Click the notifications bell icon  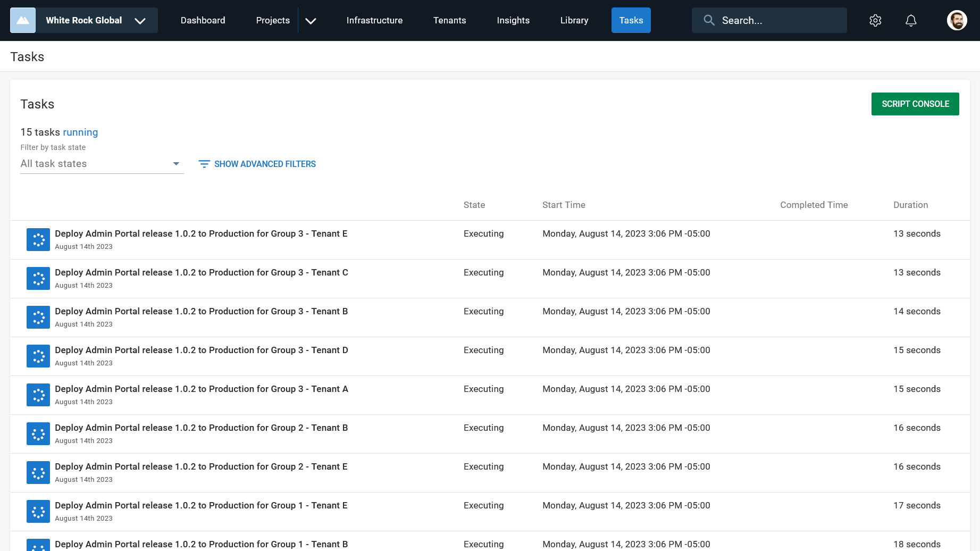911,20
